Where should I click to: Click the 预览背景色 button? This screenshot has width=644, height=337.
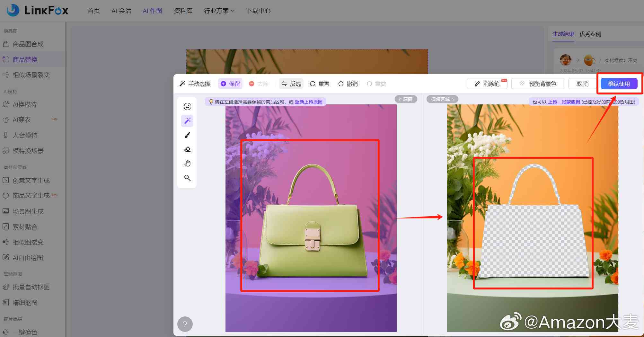click(x=538, y=84)
